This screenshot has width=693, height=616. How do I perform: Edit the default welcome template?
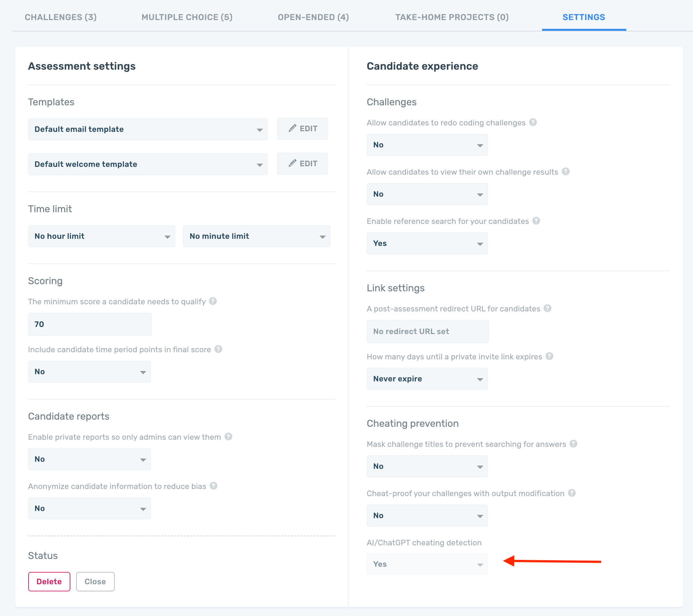click(x=302, y=163)
